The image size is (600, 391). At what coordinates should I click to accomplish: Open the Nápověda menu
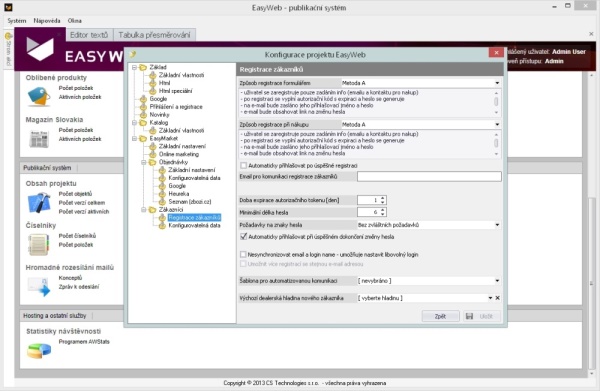click(x=47, y=21)
